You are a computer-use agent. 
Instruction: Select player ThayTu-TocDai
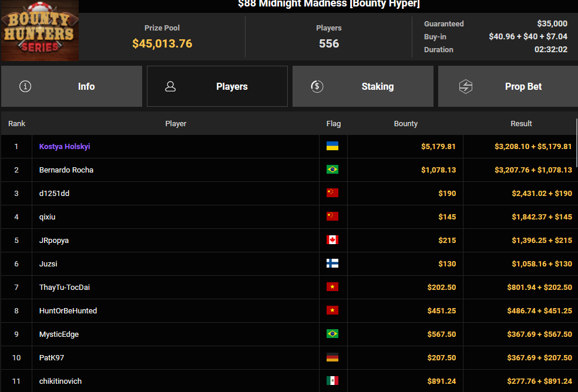tap(65, 288)
